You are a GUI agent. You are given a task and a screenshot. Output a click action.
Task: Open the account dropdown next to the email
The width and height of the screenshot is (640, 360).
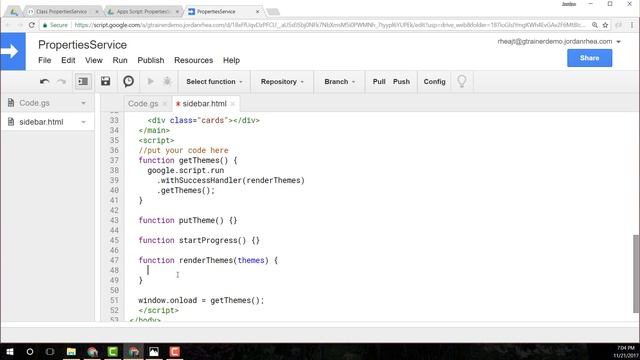[x=619, y=42]
